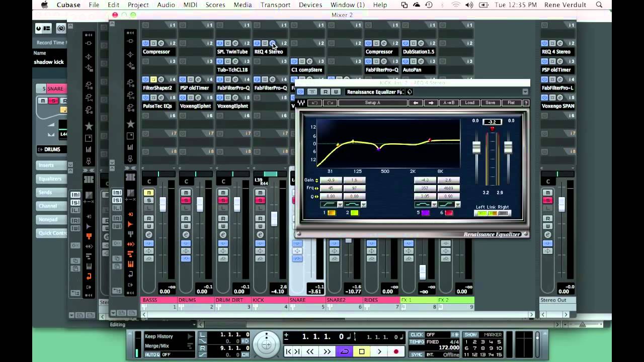Screen dimensions: 644x362
Task: Expand the Inserts section in inspector
Action: pyautogui.click(x=52, y=165)
